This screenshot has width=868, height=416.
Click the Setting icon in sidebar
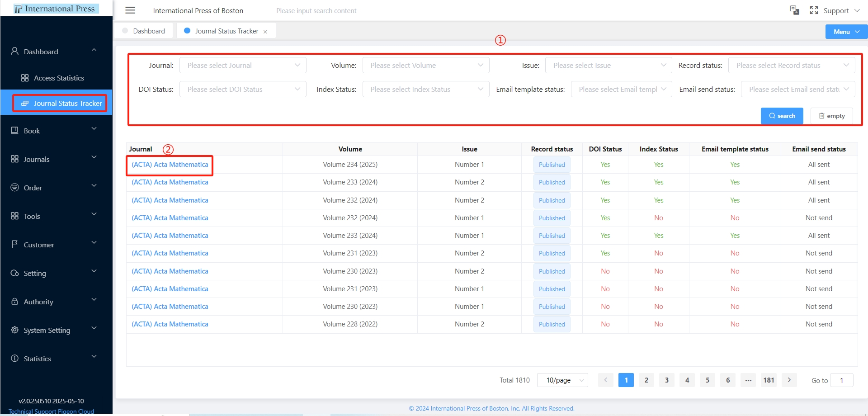pos(15,273)
